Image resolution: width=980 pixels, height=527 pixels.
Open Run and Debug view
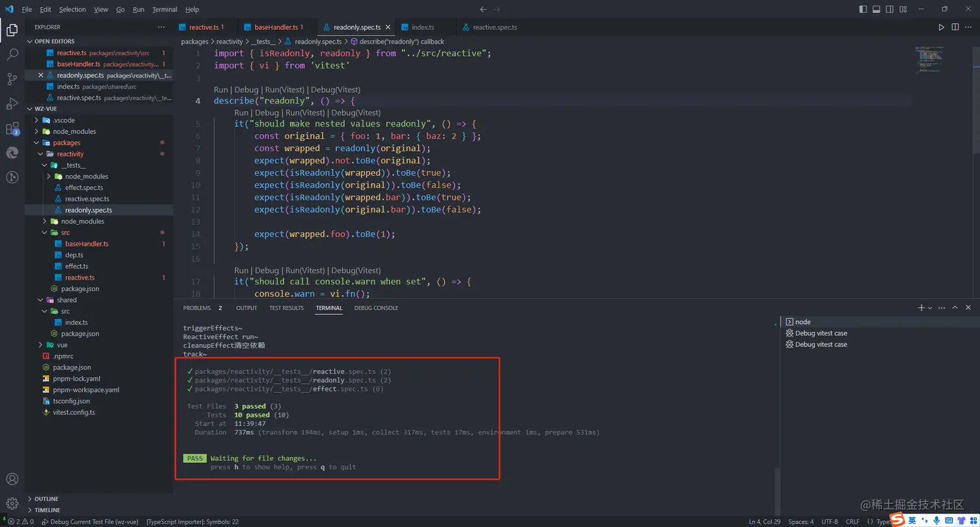point(12,104)
